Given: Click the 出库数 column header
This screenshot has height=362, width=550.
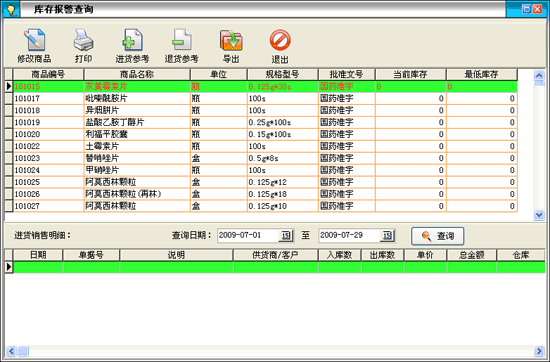Looking at the screenshot, I should pyautogui.click(x=382, y=255).
